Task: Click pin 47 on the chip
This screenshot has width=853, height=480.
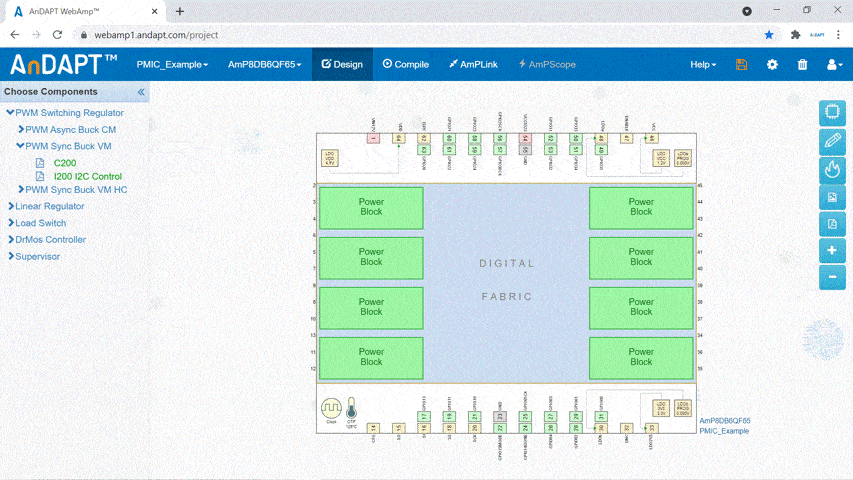Action: [x=626, y=138]
